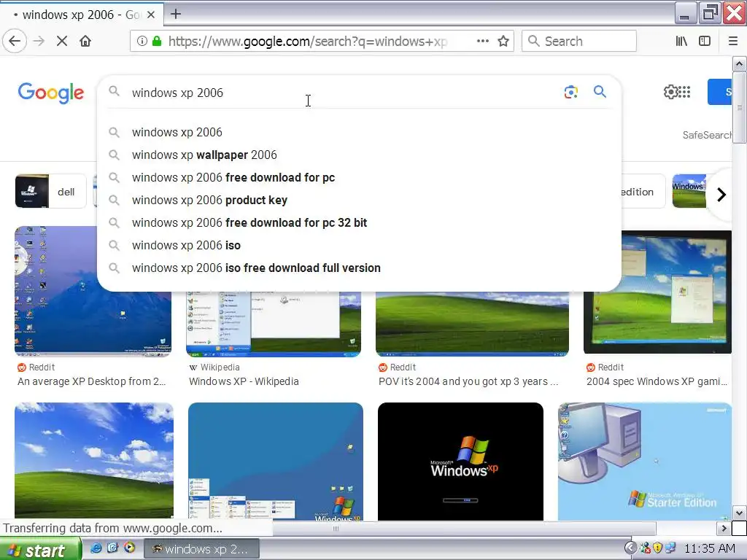
Task: Open page actions three-dots menu
Action: [483, 41]
